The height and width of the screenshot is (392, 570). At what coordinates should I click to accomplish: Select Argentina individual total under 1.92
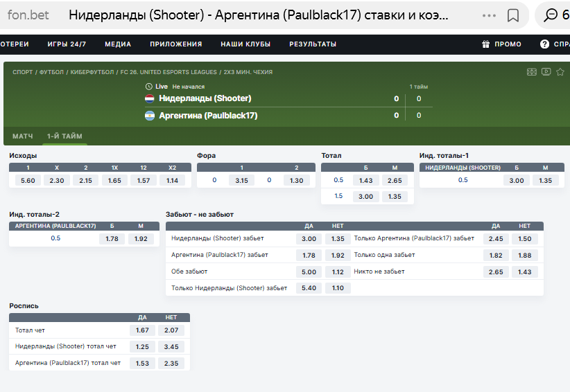click(x=141, y=239)
